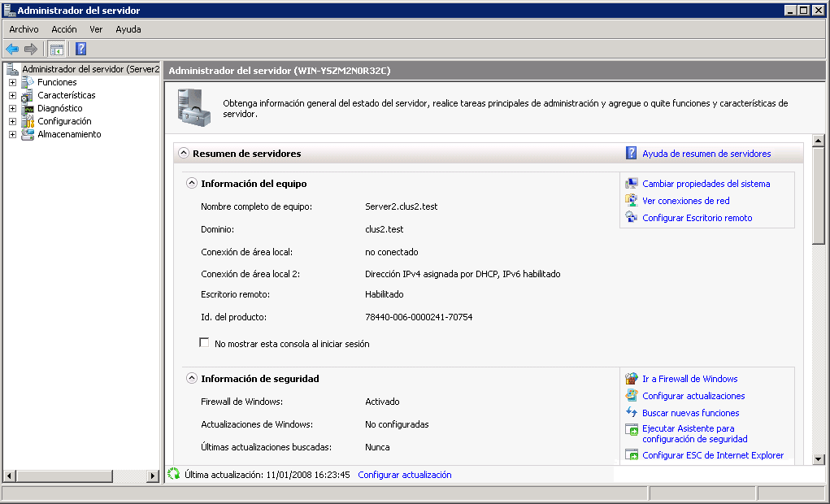The image size is (830, 504).
Task: Collapse the Información de seguridad section
Action: click(x=192, y=378)
